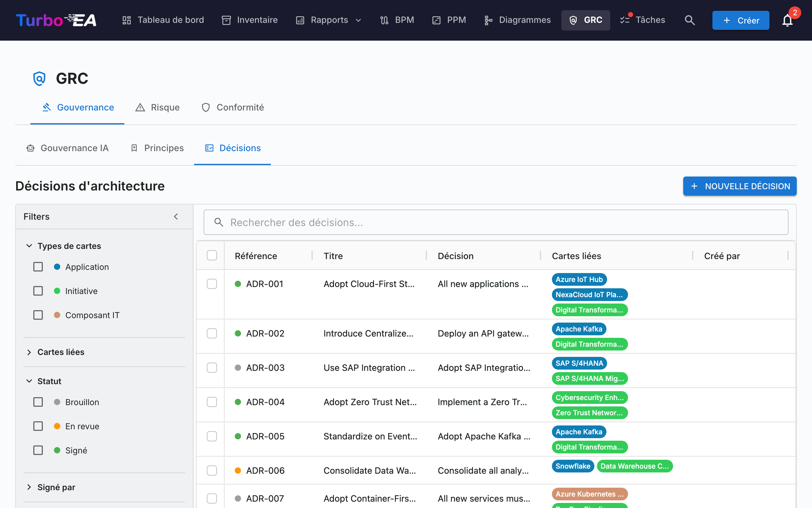Switch to the Conformité tab
812x508 pixels.
[232, 108]
